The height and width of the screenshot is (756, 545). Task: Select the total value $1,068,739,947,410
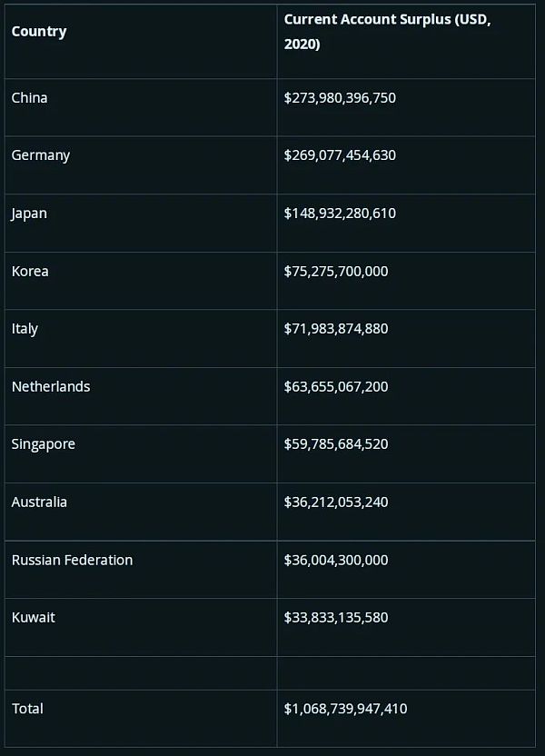pos(346,708)
